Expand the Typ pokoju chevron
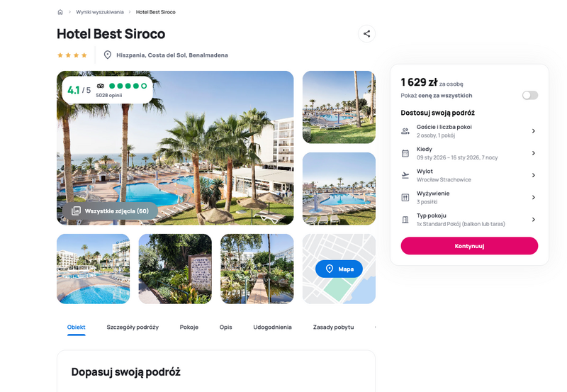Viewport: 567px width, 392px height. tap(534, 220)
